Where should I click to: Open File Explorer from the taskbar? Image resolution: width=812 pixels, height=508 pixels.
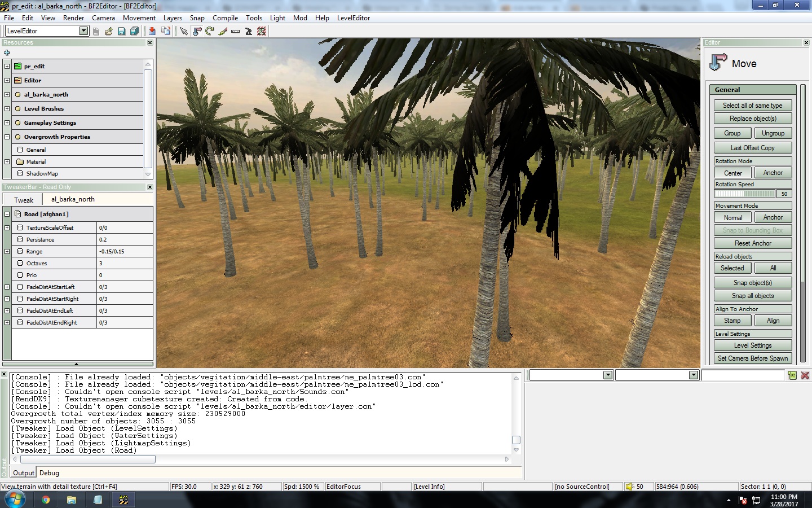[x=72, y=500]
